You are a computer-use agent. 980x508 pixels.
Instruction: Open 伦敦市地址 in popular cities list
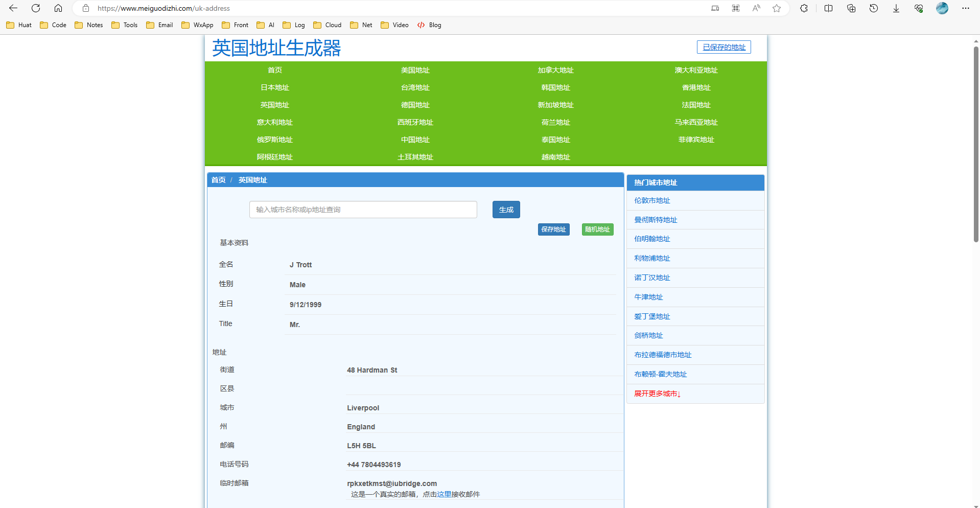coord(652,201)
